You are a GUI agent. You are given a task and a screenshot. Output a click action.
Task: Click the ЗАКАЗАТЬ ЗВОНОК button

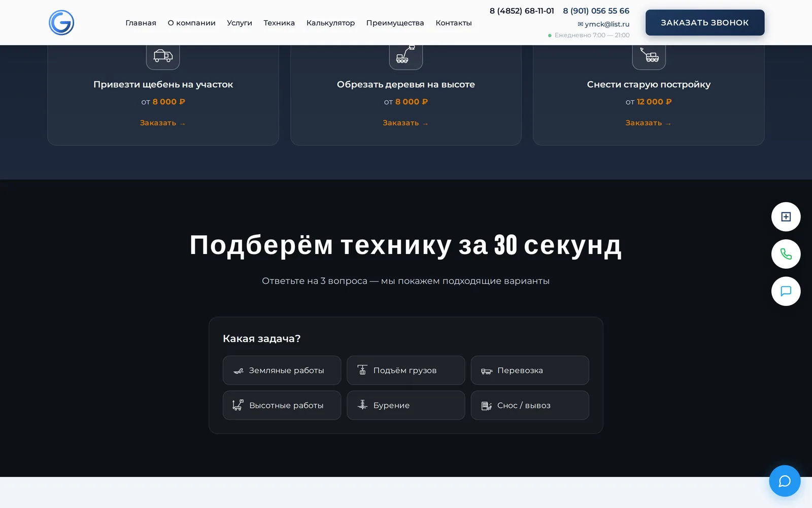point(705,22)
